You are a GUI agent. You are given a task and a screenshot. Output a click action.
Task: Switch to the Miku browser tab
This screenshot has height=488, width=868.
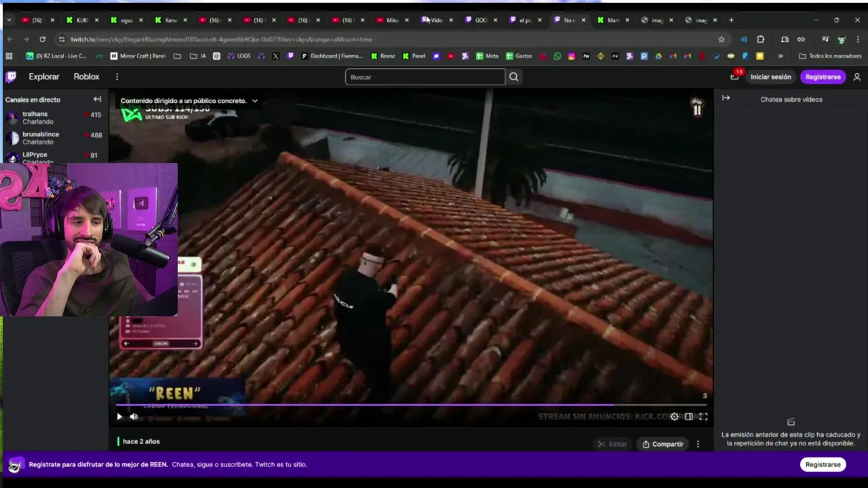(392, 20)
